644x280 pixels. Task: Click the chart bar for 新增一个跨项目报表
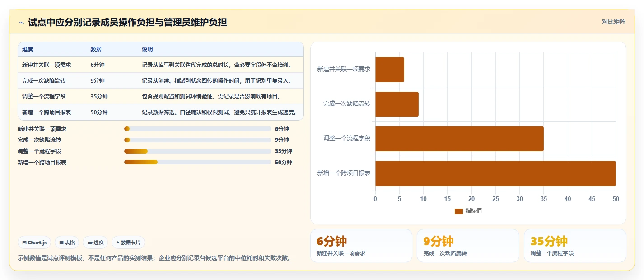495,173
